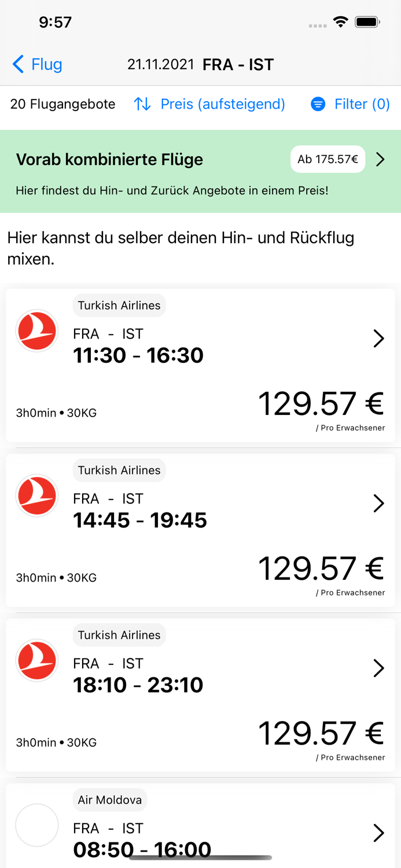Tap the empty Air Moldova logo placeholder
The image size is (401, 868).
pos(37,825)
